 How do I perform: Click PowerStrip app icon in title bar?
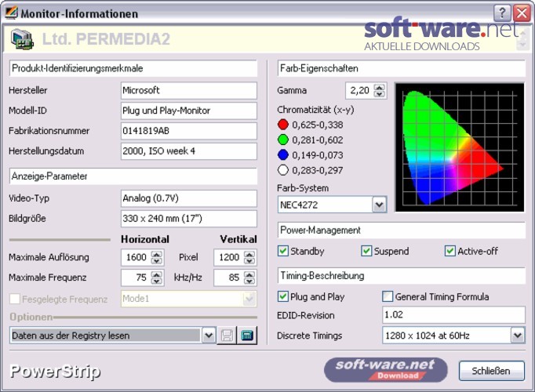tap(11, 13)
